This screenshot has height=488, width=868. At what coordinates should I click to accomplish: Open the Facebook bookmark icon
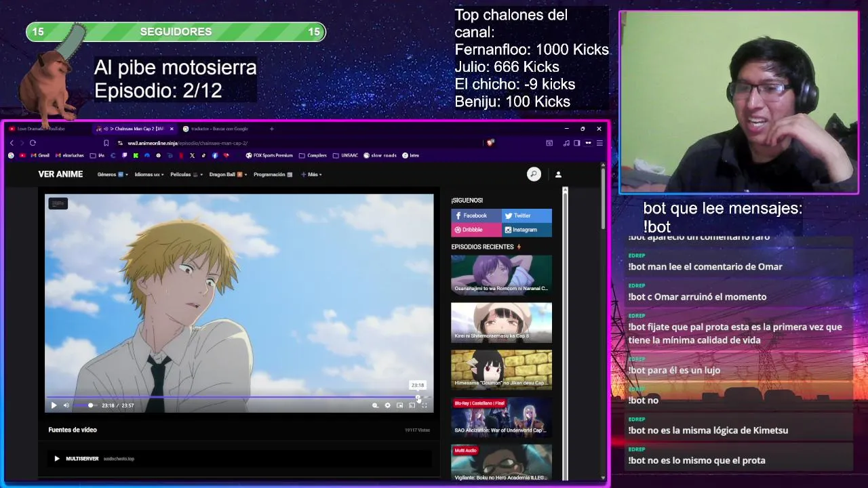coord(215,155)
